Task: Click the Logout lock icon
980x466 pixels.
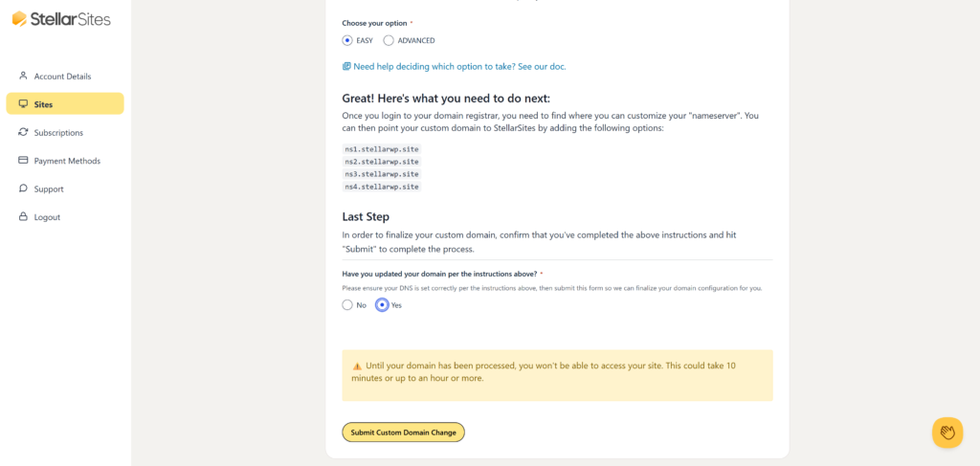Action: 23,217
